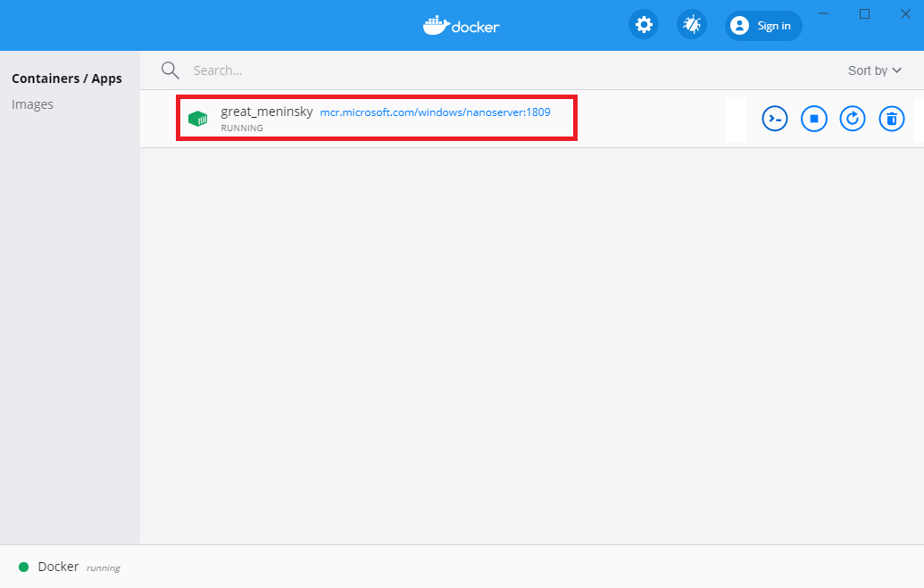Restart the great_meninsky container
Screen dimensions: 924x588
[x=853, y=119]
